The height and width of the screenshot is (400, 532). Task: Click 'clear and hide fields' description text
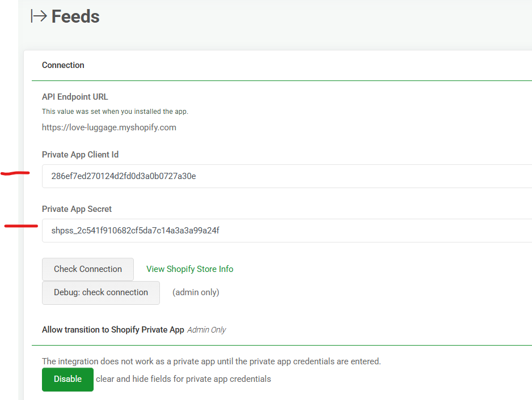point(184,379)
